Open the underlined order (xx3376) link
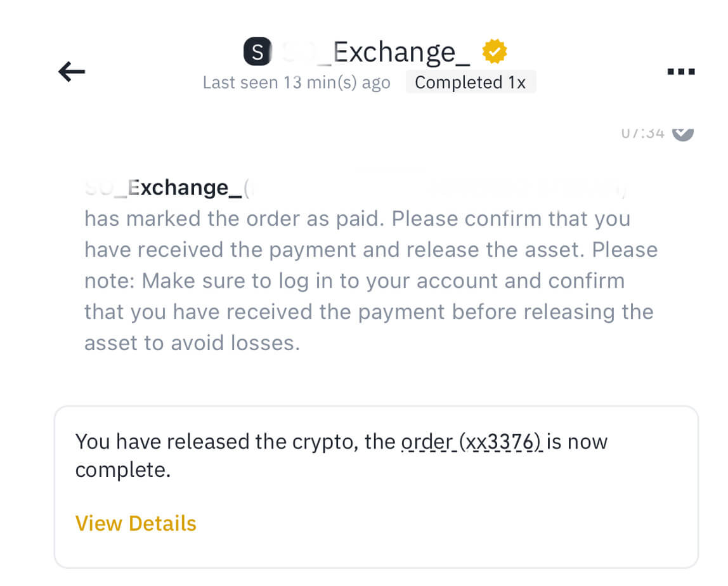Screen dimensions: 728x586 coord(472,441)
